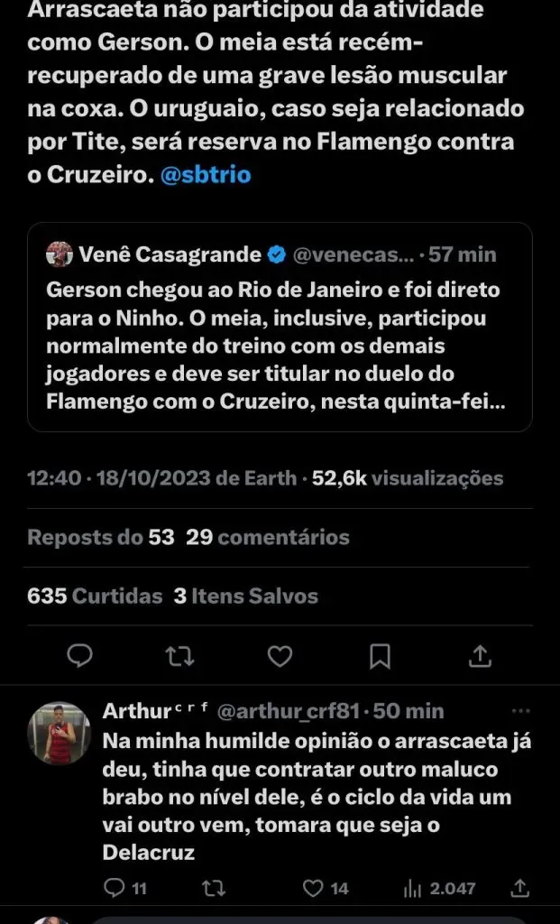Share the main tweet
Screen dimensions: 560x924
coord(481,655)
